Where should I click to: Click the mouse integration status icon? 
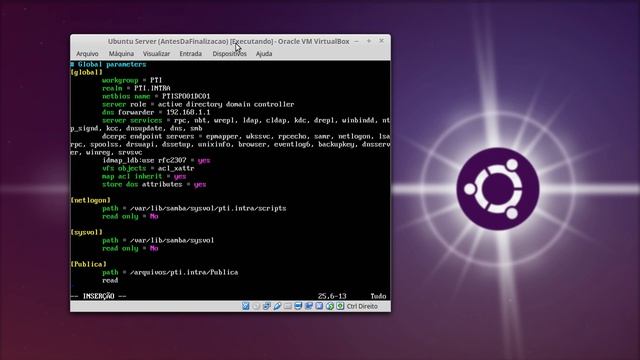click(x=330, y=306)
